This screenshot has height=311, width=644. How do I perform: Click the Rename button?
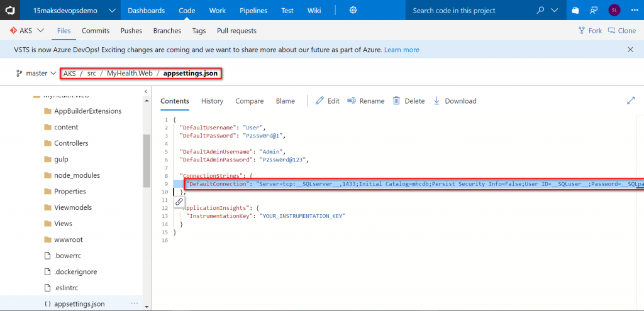[365, 101]
